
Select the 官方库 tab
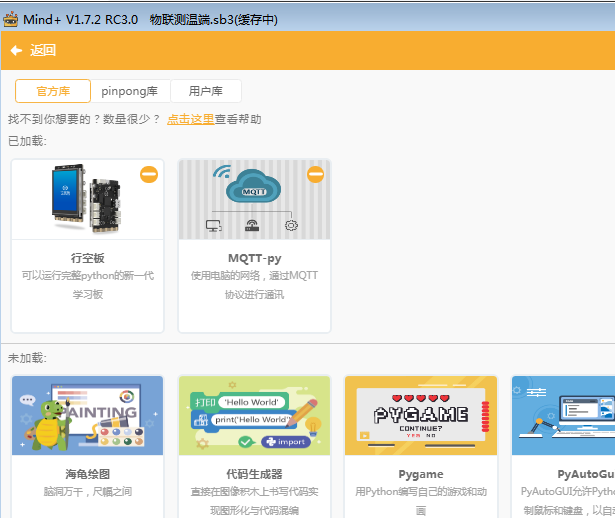pos(53,91)
